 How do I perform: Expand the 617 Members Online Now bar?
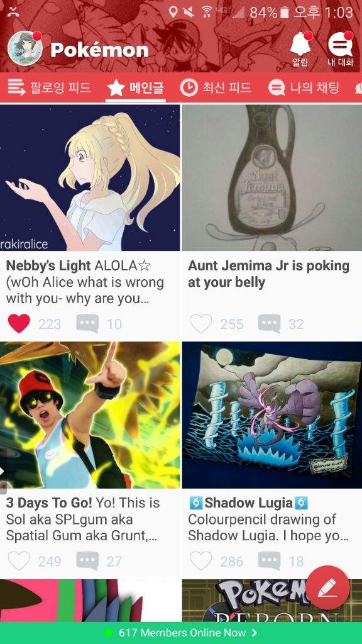pyautogui.click(x=181, y=633)
